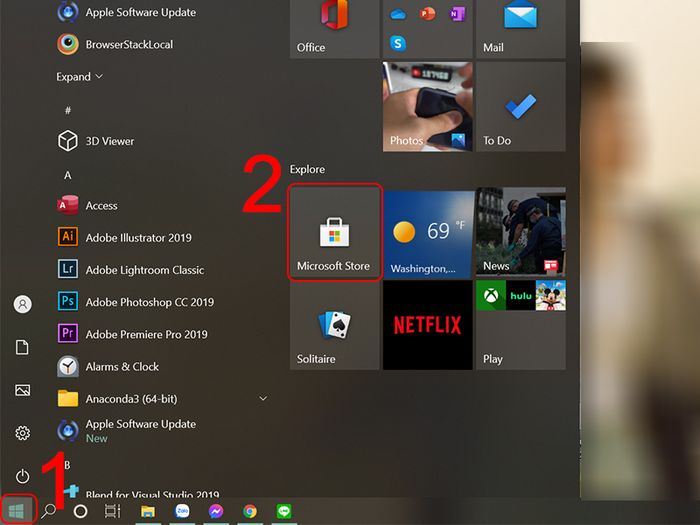Click the Disney Mickey icon in the Play tile
This screenshot has height=525, width=700.
point(550,295)
